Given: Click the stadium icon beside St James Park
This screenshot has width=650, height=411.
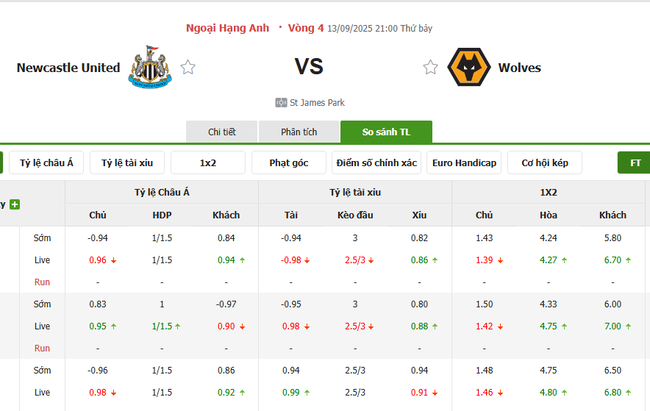Looking at the screenshot, I should tap(281, 102).
